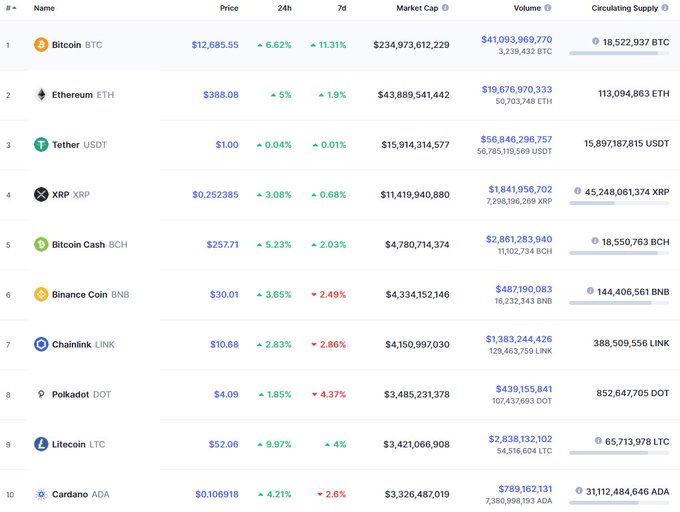Open the Binance Coin BNB page link
The image size is (680, 512).
(x=91, y=294)
